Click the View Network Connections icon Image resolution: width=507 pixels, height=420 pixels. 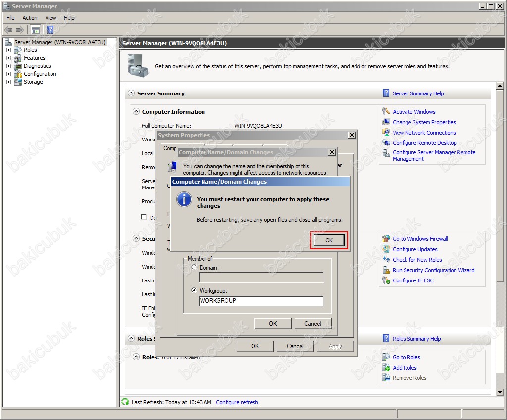386,133
